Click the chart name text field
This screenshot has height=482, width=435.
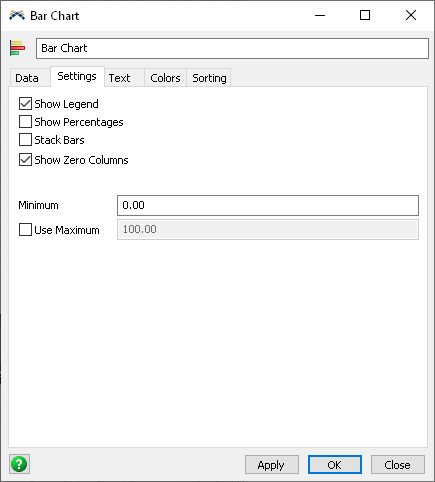(232, 48)
